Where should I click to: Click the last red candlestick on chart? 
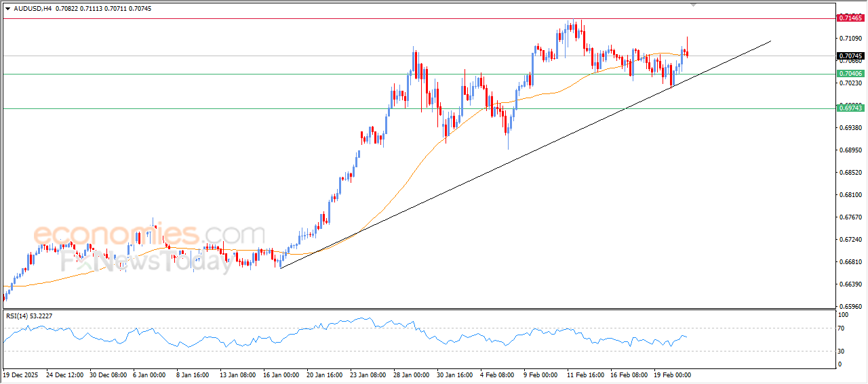tap(688, 54)
